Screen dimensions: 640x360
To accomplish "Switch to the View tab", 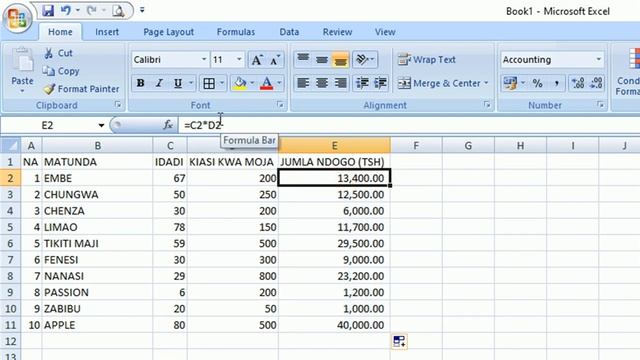I will 385,32.
